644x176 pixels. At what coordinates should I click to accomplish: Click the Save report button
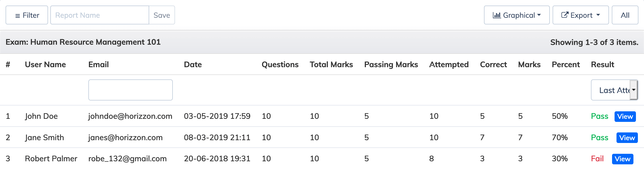click(x=162, y=15)
